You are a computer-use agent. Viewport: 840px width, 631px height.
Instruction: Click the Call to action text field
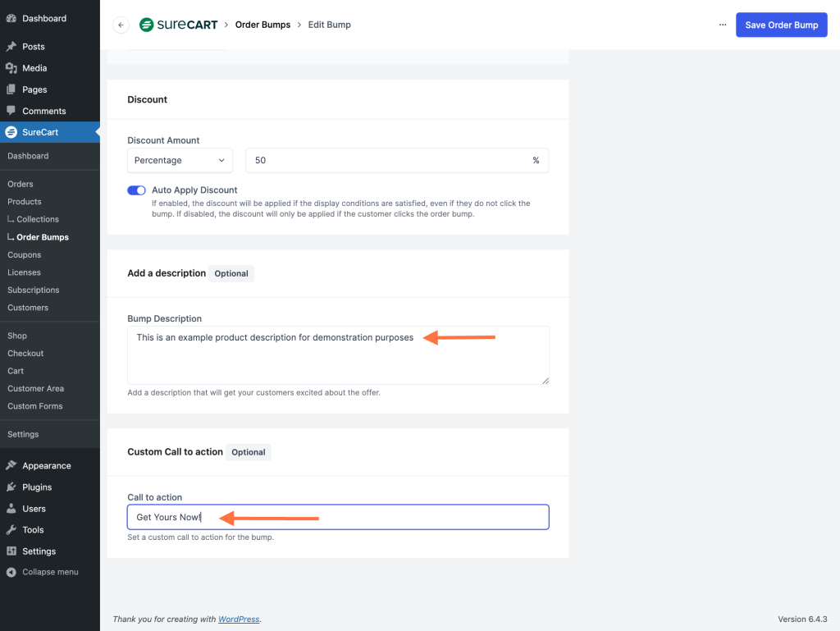338,517
